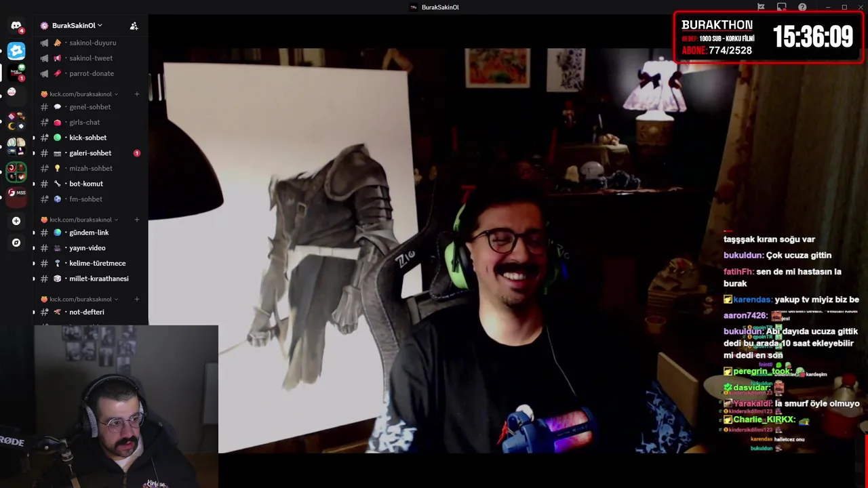Open the help question mark icon
Image resolution: width=868 pixels, height=488 pixels.
point(802,7)
